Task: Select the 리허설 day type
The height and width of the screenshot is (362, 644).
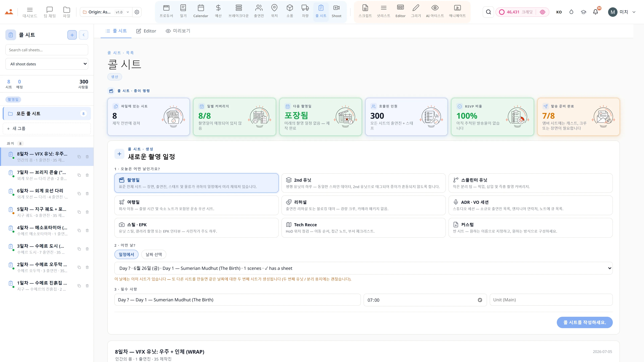Action: click(x=363, y=205)
